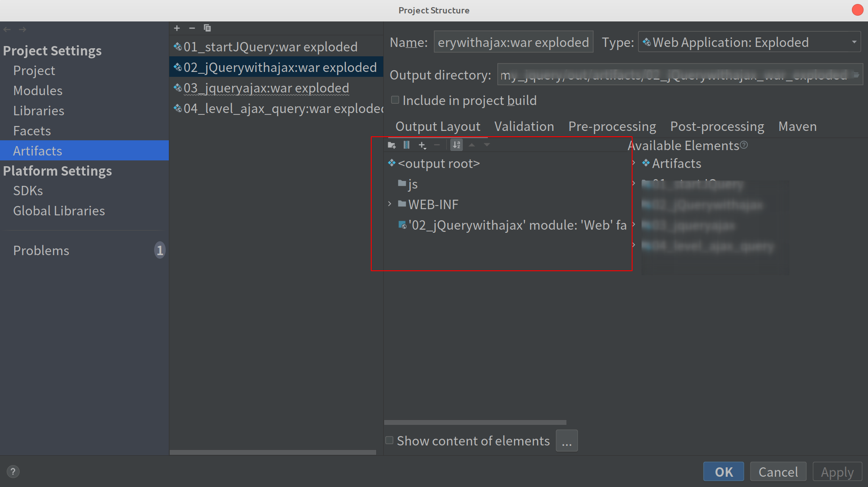Click the horizontal scrollbar under output layout
Screen dimensions: 868x487
(x=475, y=422)
